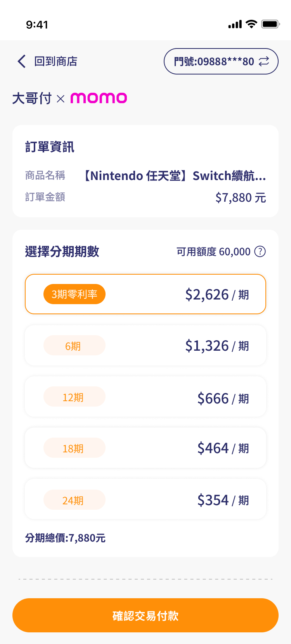The image size is (291, 644).
Task: Tap the 大哥付 brand title text
Action: click(32, 99)
